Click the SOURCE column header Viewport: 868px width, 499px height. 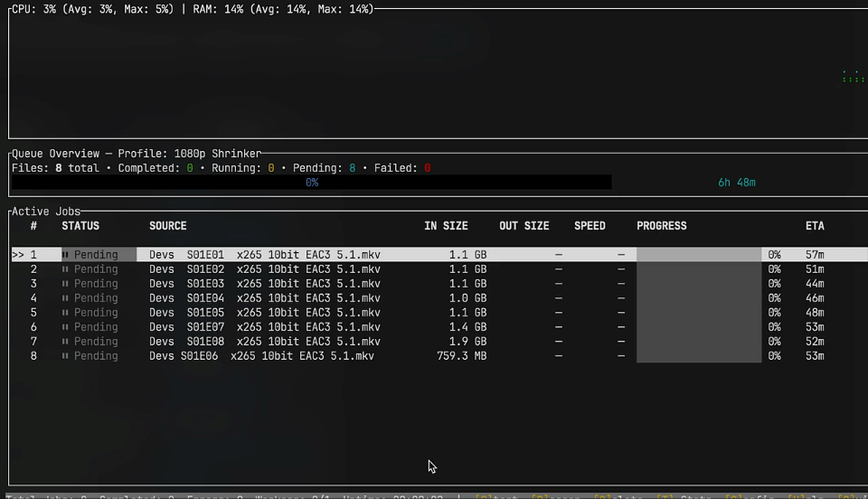pos(168,226)
